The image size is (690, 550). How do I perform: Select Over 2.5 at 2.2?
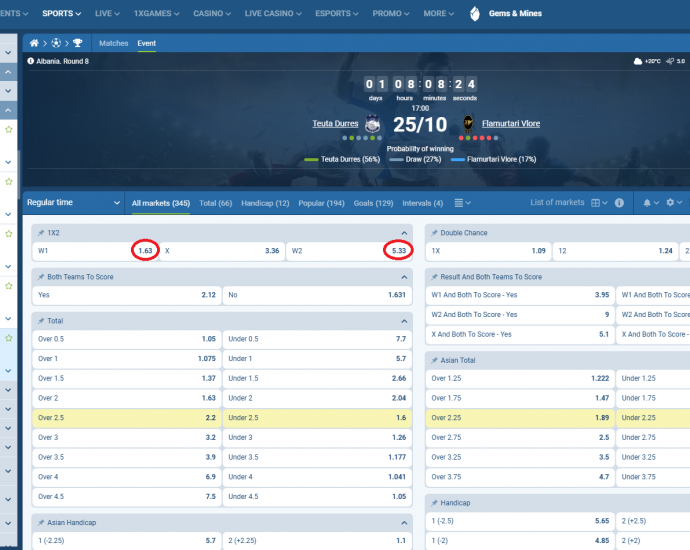pyautogui.click(x=127, y=418)
